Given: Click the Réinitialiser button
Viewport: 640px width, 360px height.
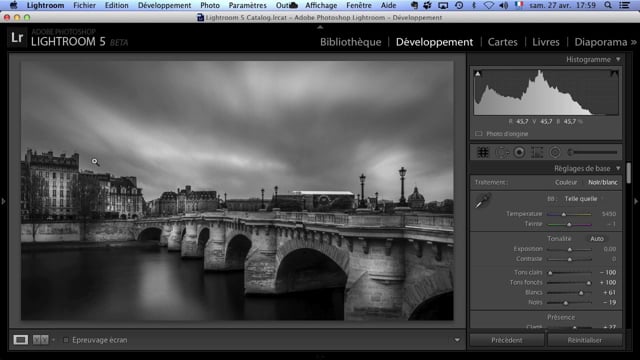Looking at the screenshot, I should [x=584, y=340].
